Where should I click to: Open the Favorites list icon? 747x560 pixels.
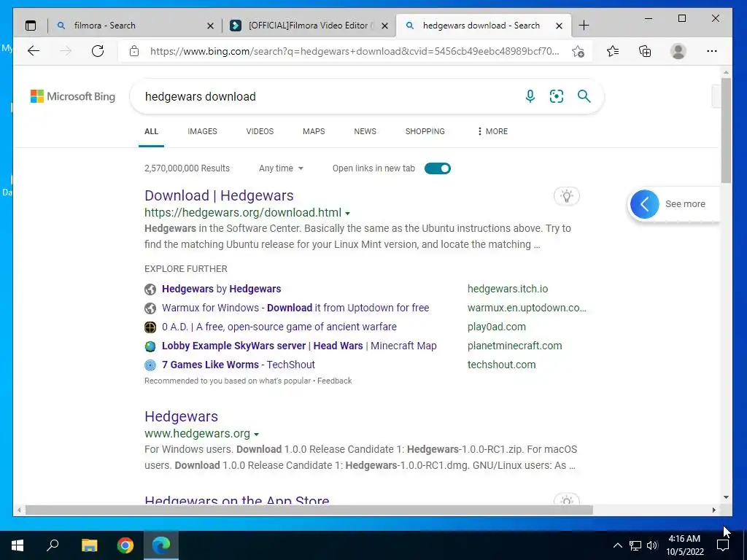[x=613, y=51]
